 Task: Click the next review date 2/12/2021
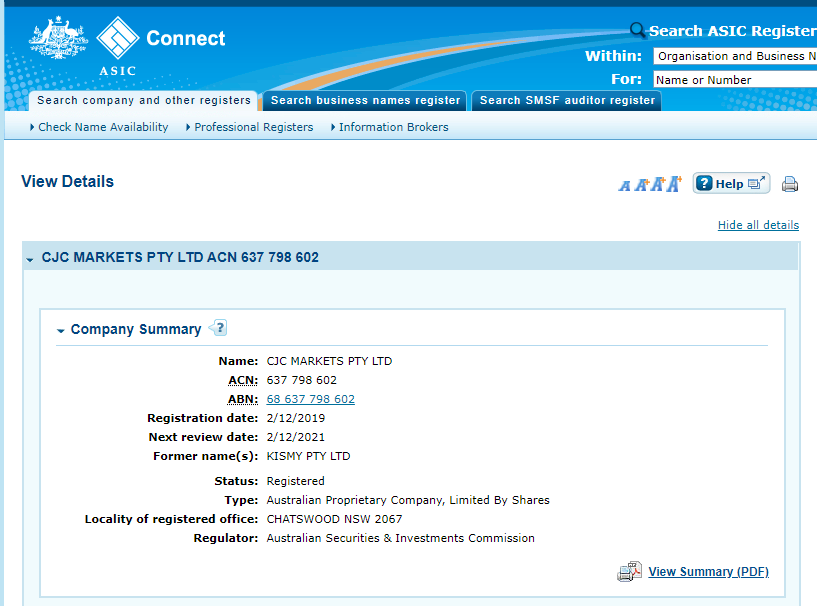[x=295, y=437]
